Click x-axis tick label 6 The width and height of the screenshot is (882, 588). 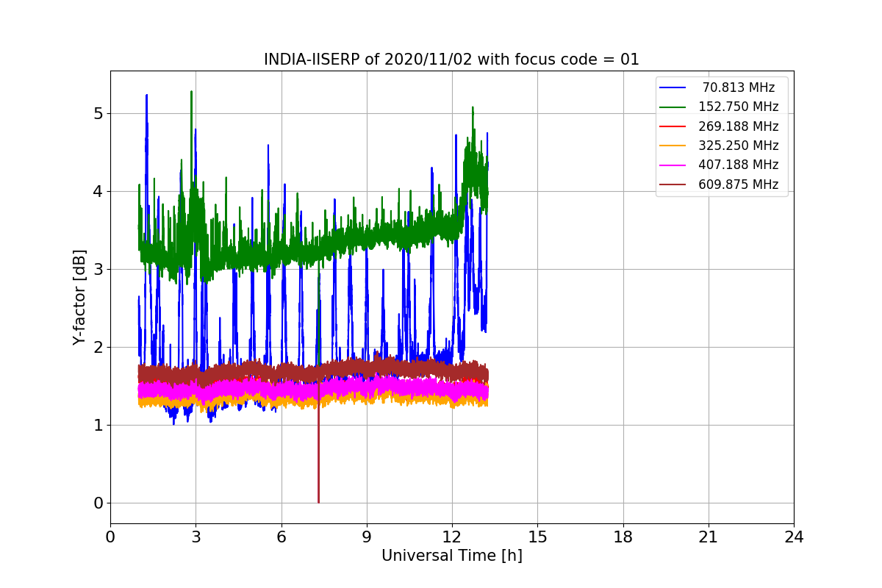click(281, 537)
